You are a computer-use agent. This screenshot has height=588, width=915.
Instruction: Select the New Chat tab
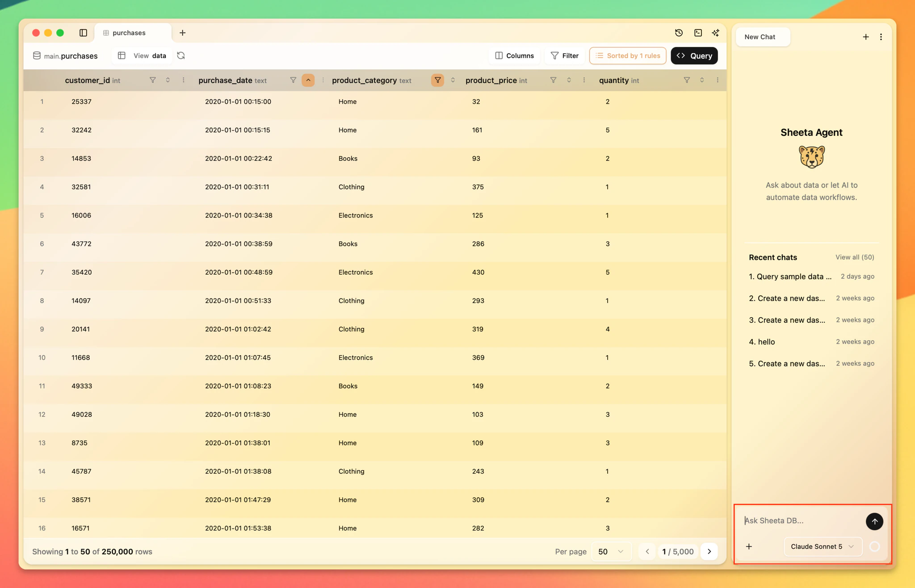click(763, 37)
